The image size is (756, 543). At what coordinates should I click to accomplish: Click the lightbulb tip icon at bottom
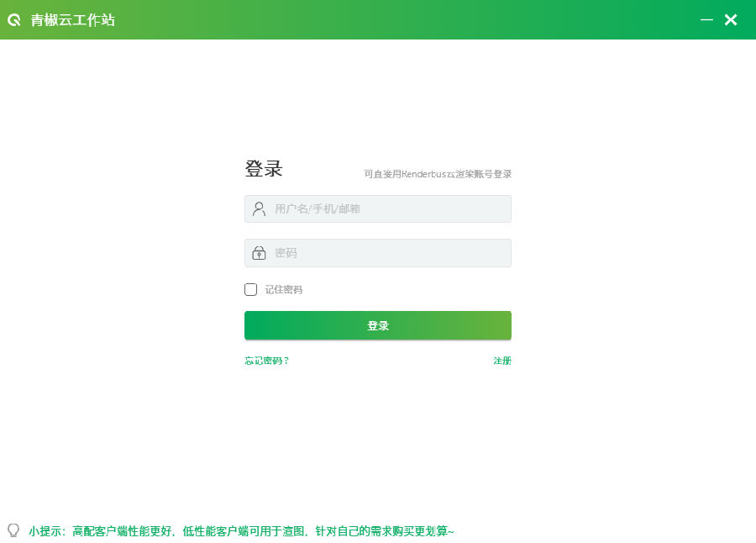click(x=13, y=530)
